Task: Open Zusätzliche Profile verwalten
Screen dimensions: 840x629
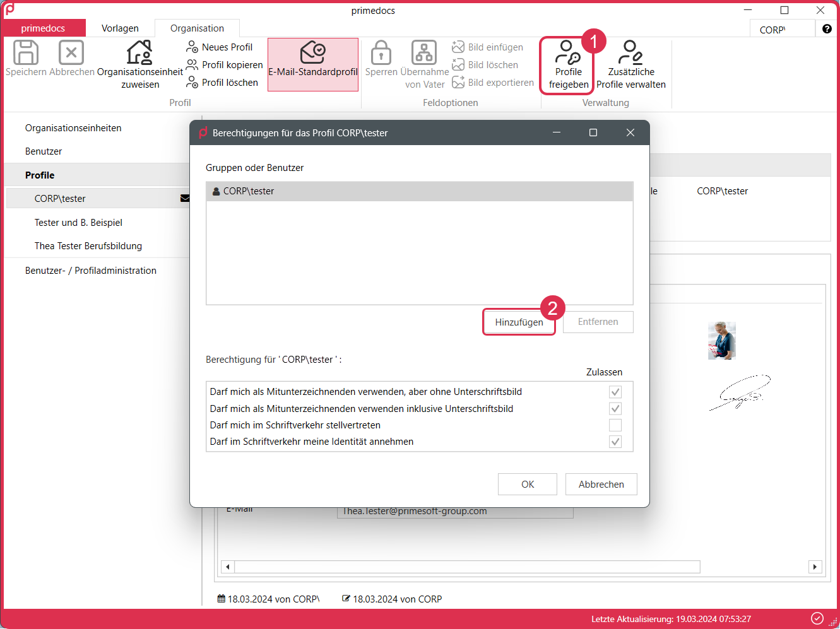Action: click(x=631, y=65)
